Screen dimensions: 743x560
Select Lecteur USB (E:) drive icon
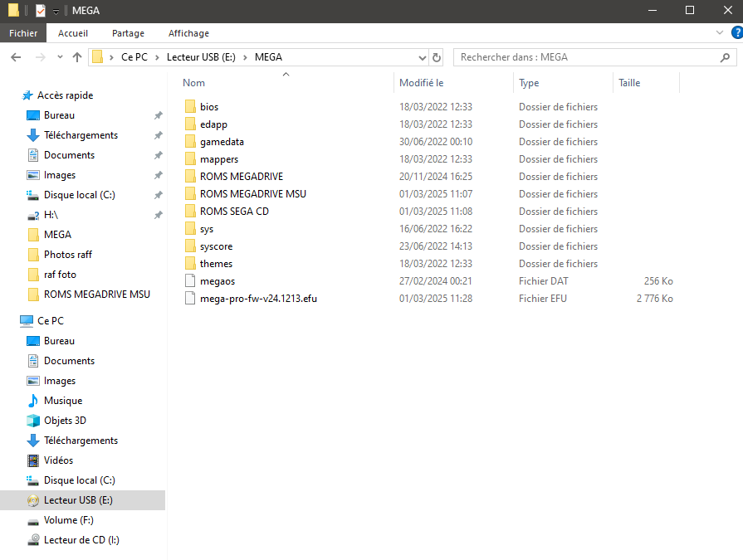click(33, 500)
